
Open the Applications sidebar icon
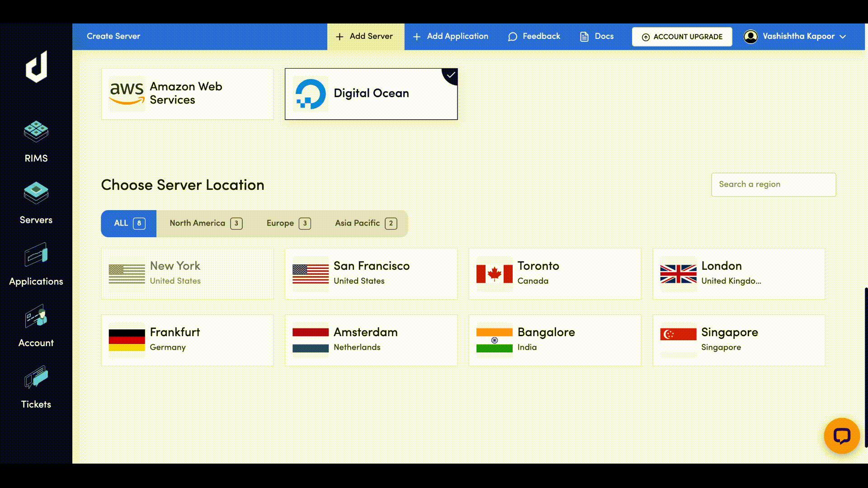[x=36, y=255]
